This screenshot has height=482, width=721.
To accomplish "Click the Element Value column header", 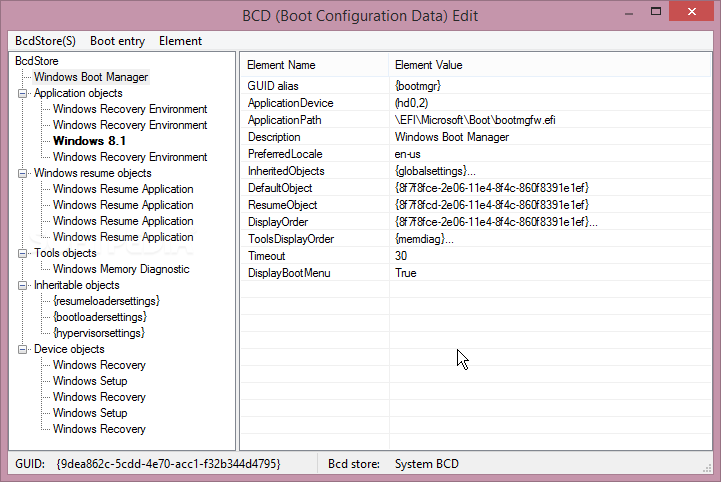I will 549,65.
